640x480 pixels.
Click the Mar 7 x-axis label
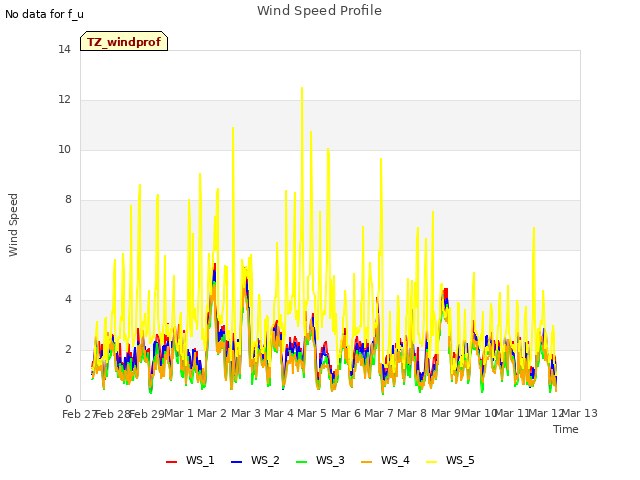click(379, 413)
